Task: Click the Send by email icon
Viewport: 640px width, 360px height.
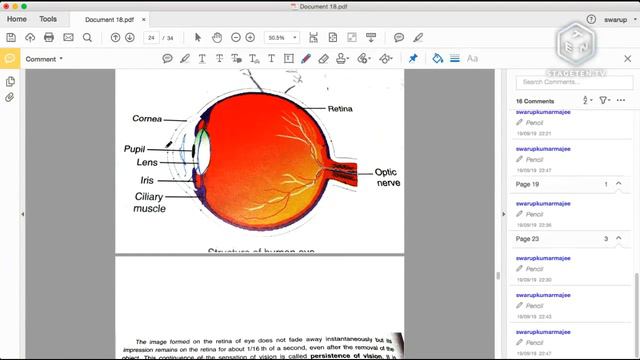Action: 68,38
